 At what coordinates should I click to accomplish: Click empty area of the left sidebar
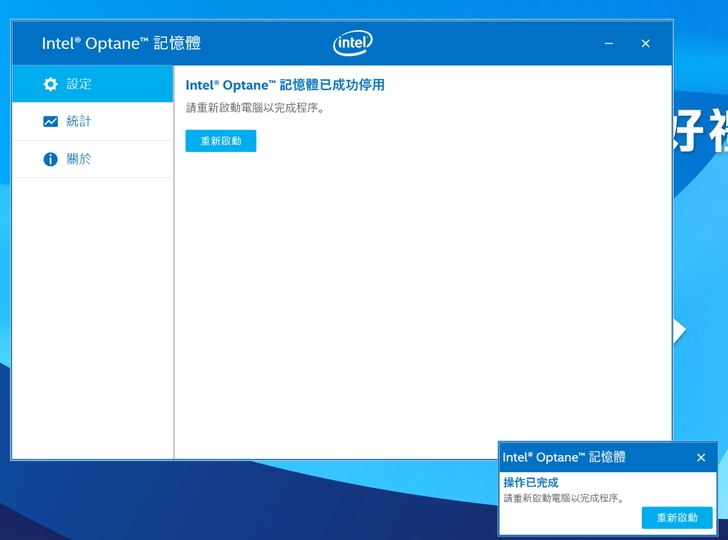pyautogui.click(x=92, y=320)
